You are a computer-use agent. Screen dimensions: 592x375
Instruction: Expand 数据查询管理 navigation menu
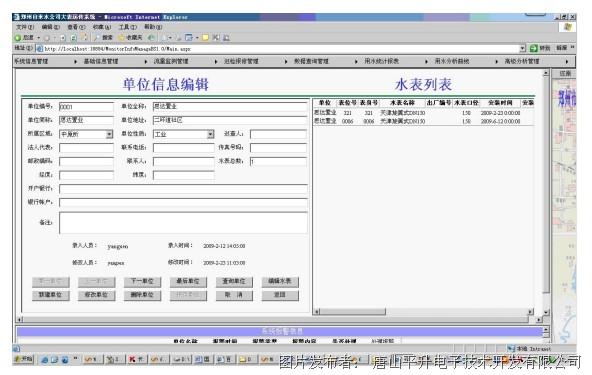pyautogui.click(x=326, y=61)
